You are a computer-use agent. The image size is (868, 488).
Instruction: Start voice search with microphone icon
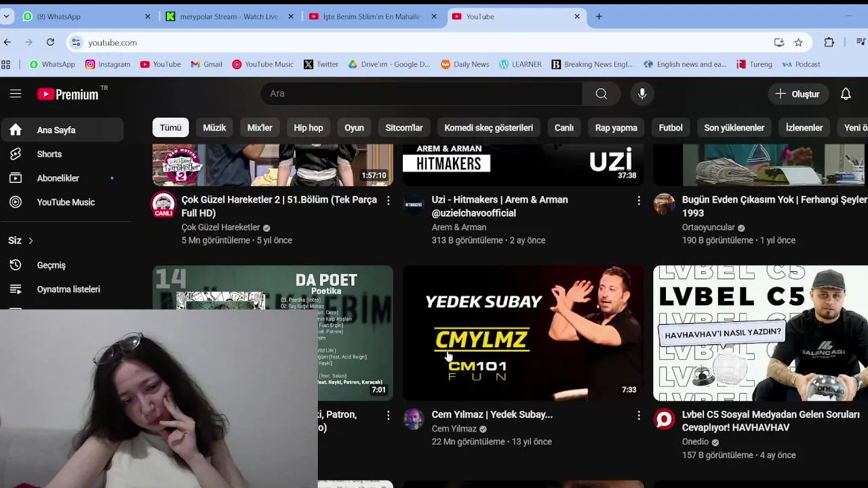pyautogui.click(x=642, y=94)
